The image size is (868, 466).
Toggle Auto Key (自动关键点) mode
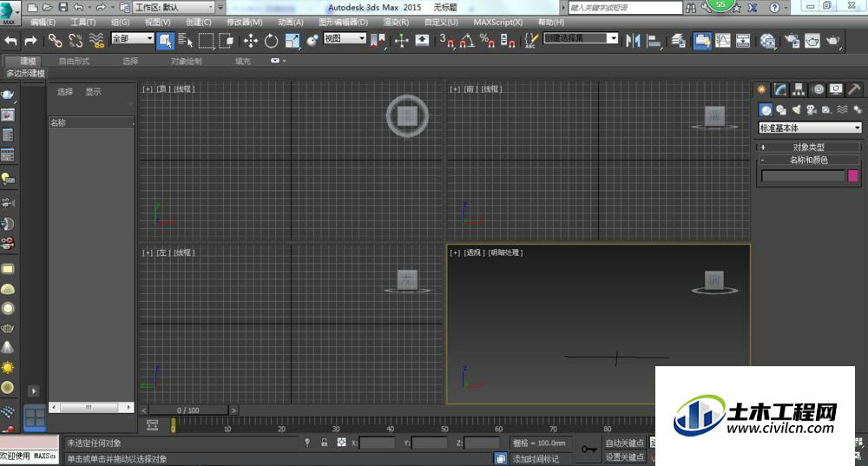pos(624,443)
